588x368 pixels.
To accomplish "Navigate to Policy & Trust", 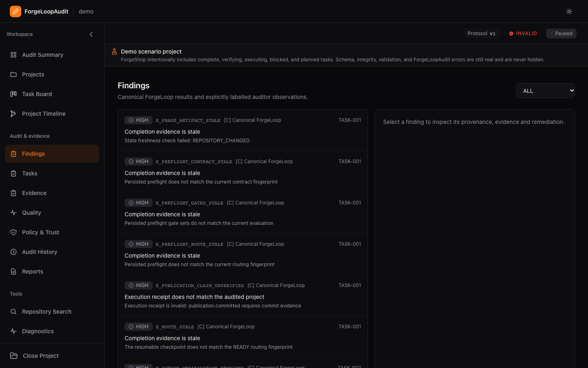I will [52, 232].
